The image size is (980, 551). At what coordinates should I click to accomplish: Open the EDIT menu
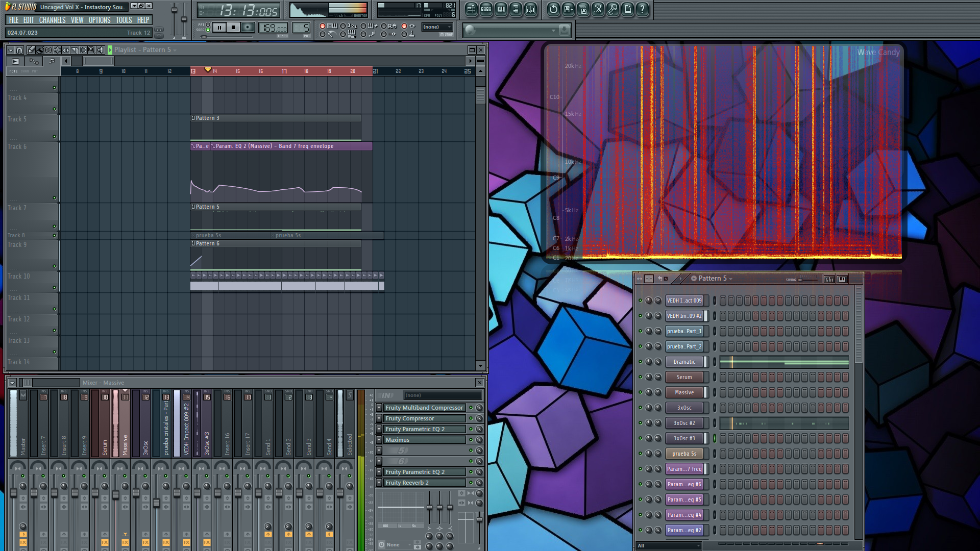[x=29, y=20]
